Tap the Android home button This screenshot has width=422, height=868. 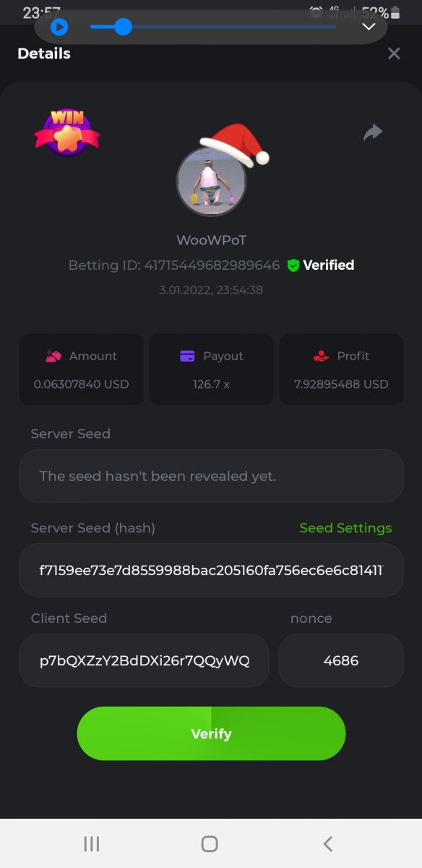210,843
